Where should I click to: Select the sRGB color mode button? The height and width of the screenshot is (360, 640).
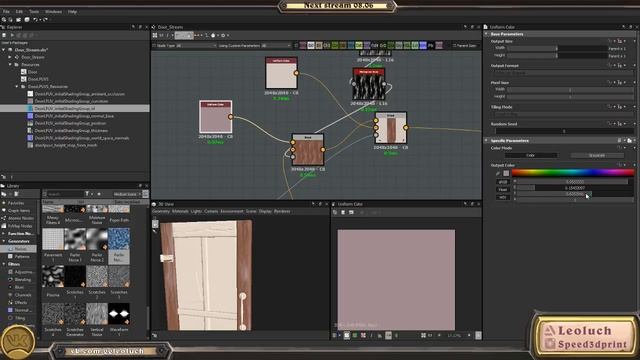point(502,182)
